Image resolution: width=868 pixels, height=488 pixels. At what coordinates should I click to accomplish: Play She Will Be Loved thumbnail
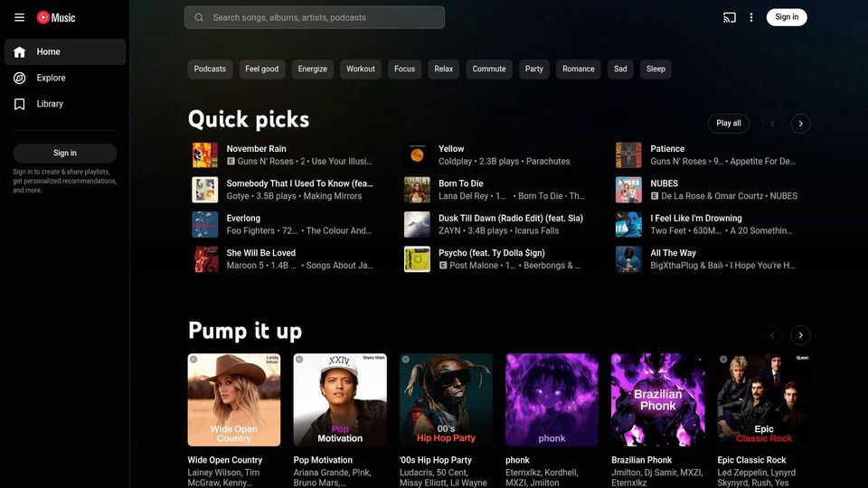[x=205, y=259]
